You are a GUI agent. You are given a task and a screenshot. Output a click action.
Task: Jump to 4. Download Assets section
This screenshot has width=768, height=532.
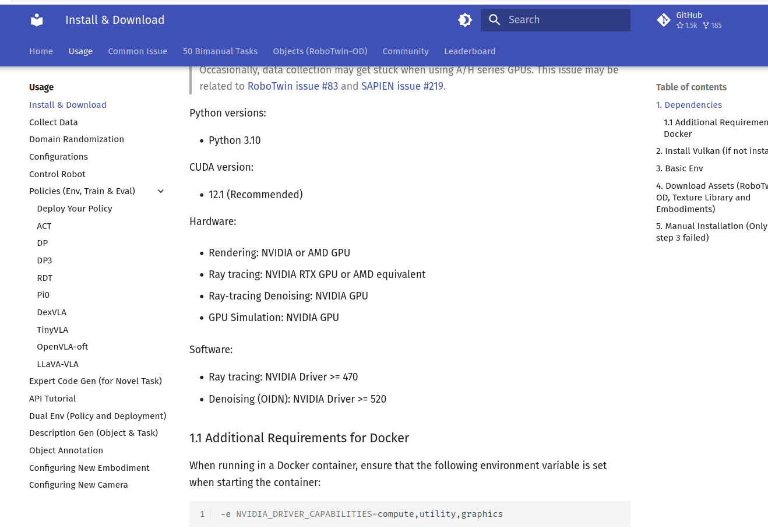click(x=712, y=198)
